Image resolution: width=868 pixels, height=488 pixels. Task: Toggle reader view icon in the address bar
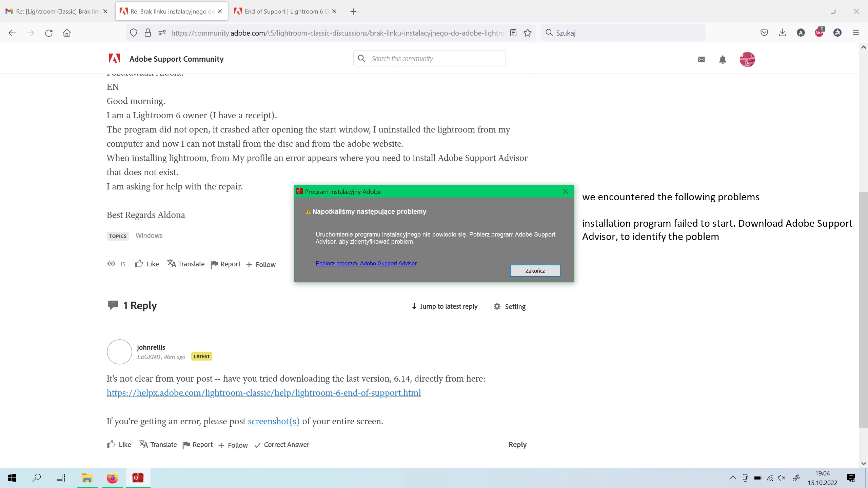(x=513, y=33)
